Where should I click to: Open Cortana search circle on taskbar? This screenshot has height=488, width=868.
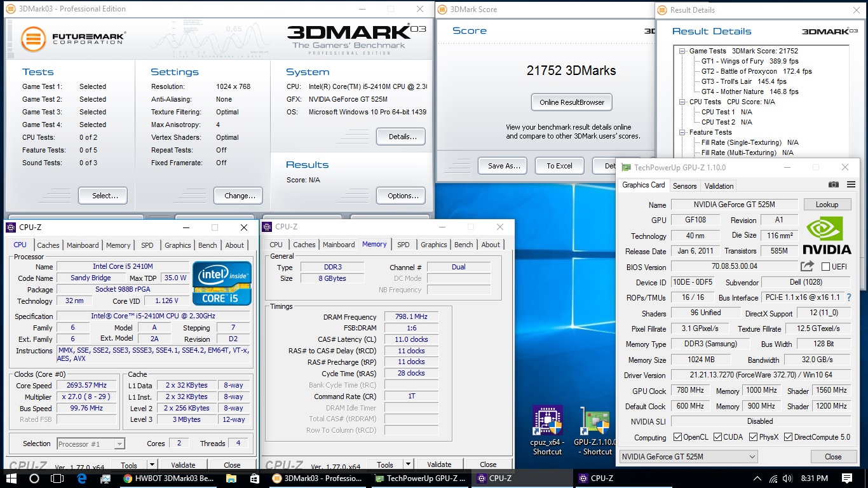(34, 478)
